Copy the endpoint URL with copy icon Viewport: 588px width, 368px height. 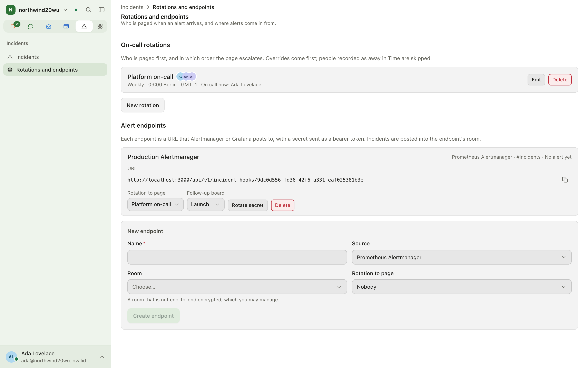pyautogui.click(x=565, y=180)
